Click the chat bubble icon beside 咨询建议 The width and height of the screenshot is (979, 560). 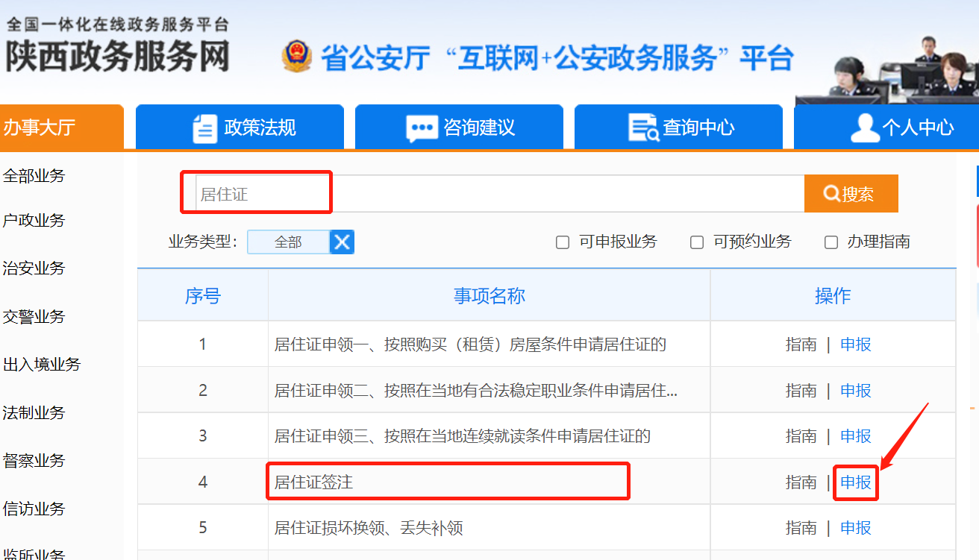pyautogui.click(x=422, y=128)
